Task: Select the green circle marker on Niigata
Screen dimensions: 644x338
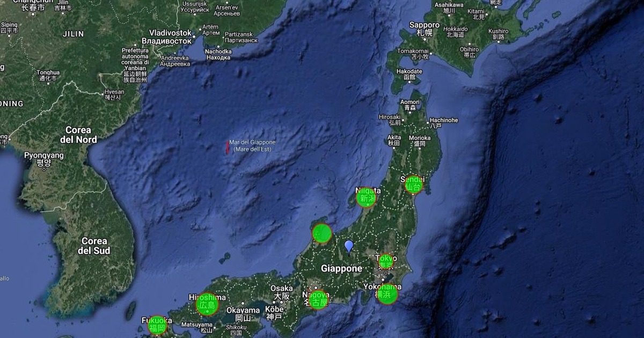Action: pyautogui.click(x=367, y=197)
